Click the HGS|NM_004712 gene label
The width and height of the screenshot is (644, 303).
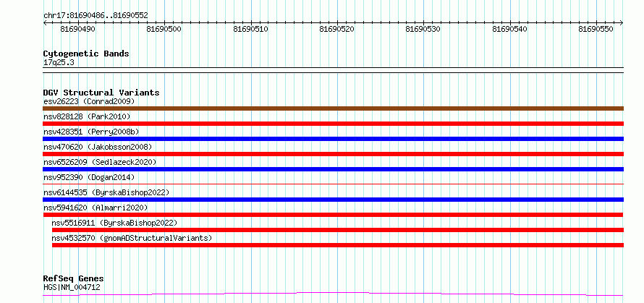(72, 287)
